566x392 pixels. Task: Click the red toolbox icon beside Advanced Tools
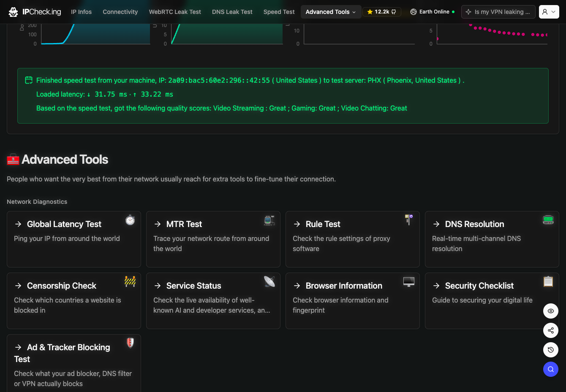point(13,160)
